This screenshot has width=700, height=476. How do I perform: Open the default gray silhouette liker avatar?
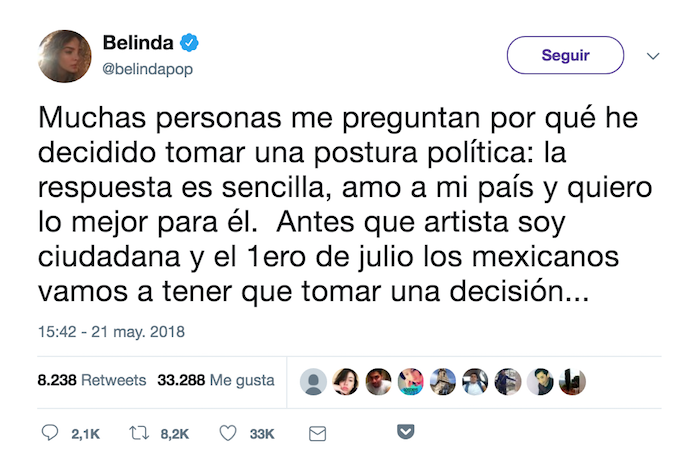314,381
